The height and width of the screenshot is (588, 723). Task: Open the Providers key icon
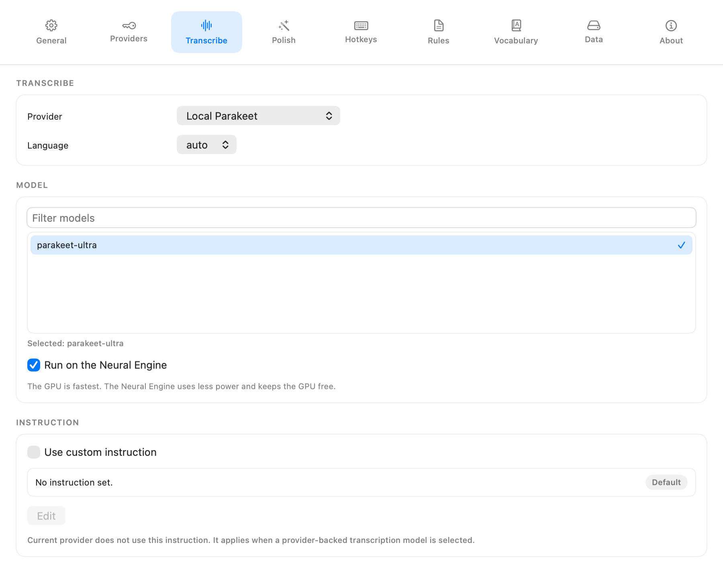coord(129,26)
